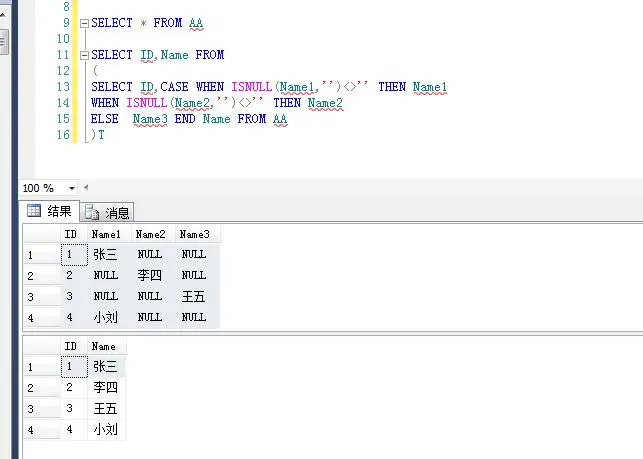Click the END keyword on line 15
The height and width of the screenshot is (459, 643).
click(185, 119)
